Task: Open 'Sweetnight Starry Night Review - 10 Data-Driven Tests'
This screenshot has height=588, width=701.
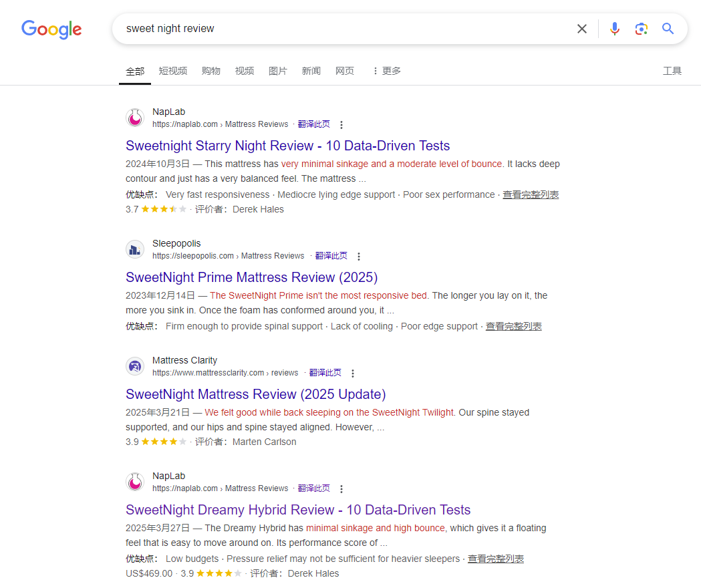Action: 287,146
